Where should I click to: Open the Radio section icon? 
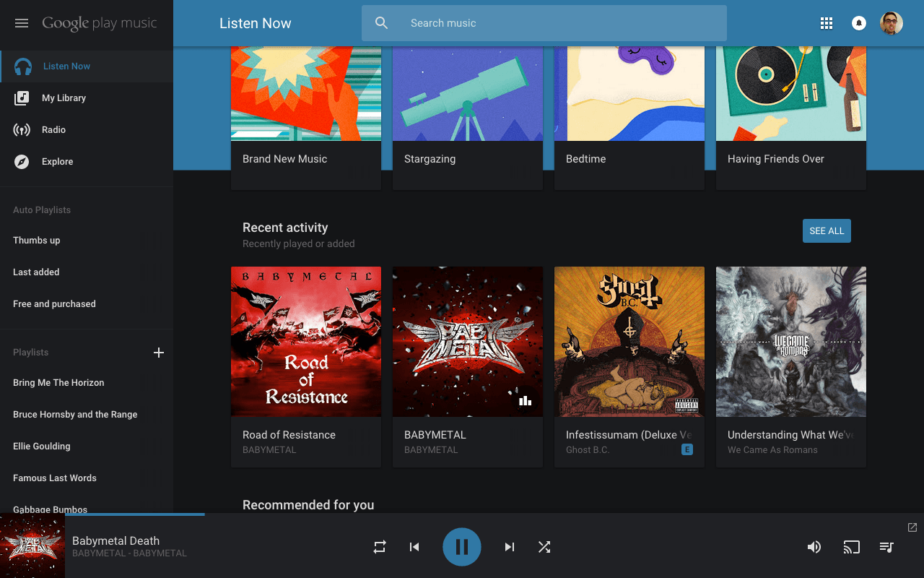coord(22,129)
